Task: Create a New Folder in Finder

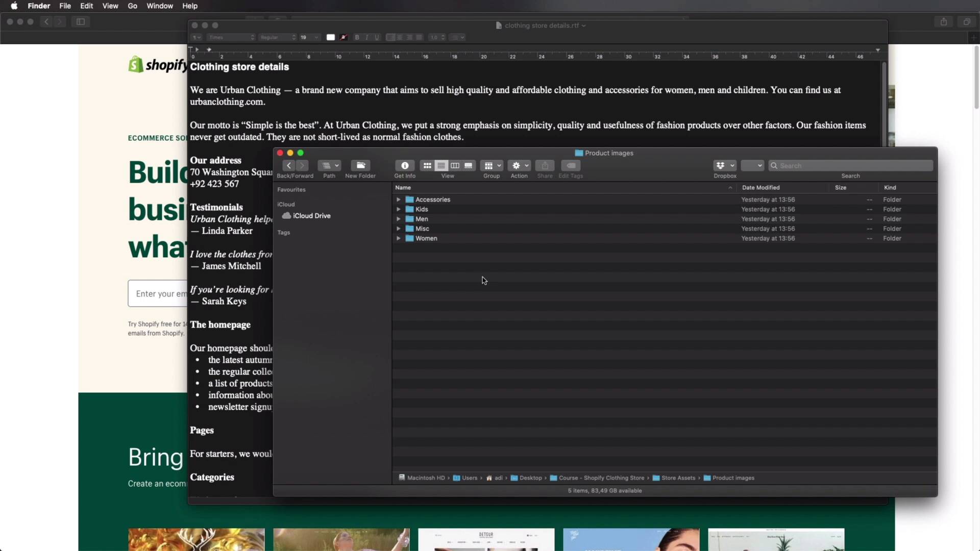Action: (x=360, y=166)
